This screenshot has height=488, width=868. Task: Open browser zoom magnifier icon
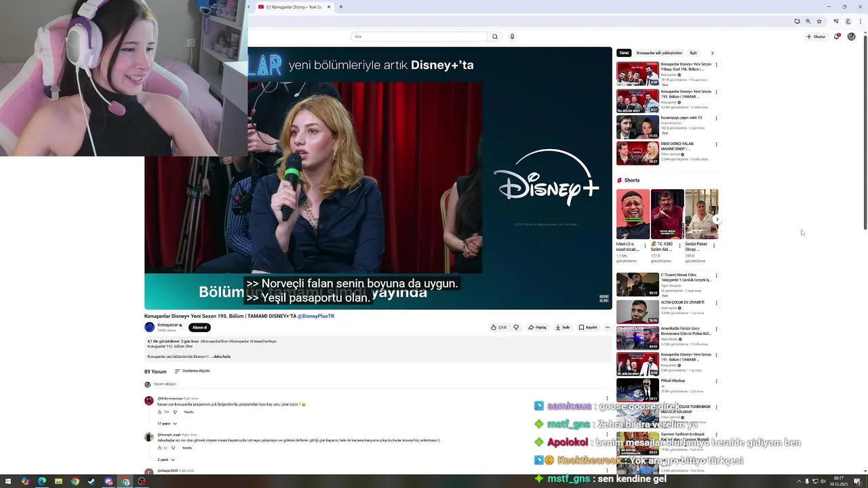[808, 21]
